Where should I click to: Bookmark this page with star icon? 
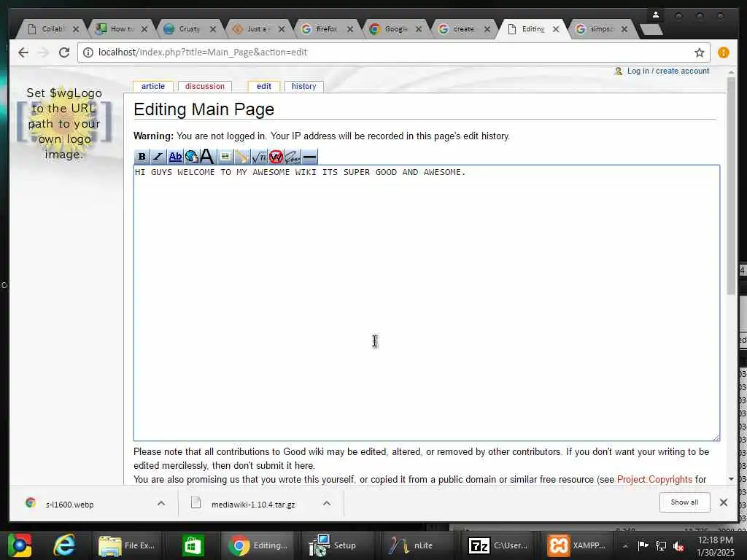[x=699, y=52]
